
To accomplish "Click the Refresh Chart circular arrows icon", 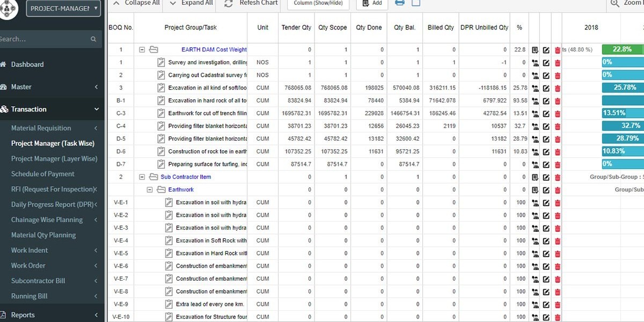I will (x=229, y=3).
